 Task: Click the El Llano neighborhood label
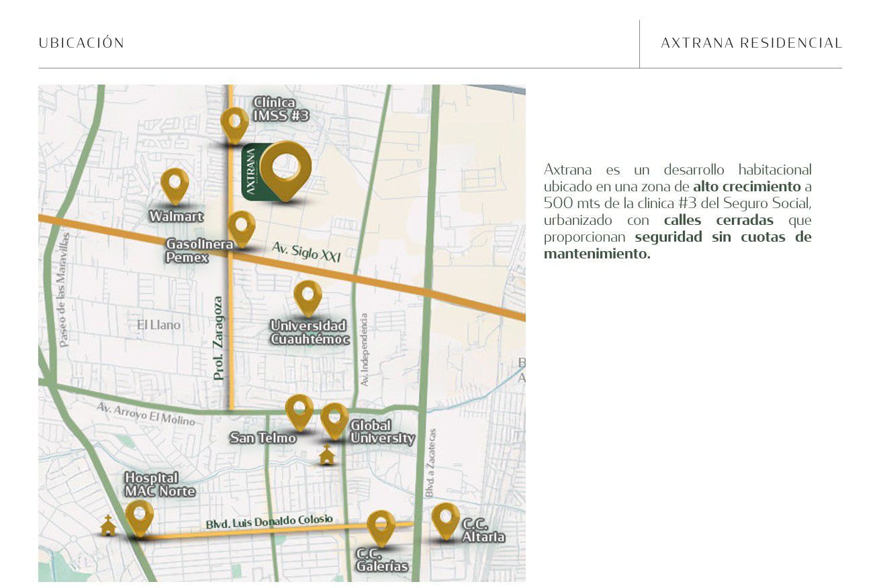point(158,325)
